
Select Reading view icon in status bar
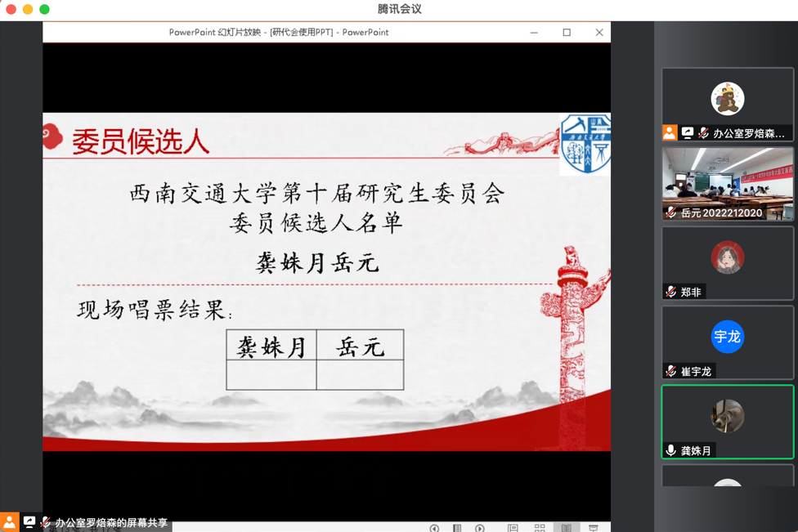click(x=567, y=528)
